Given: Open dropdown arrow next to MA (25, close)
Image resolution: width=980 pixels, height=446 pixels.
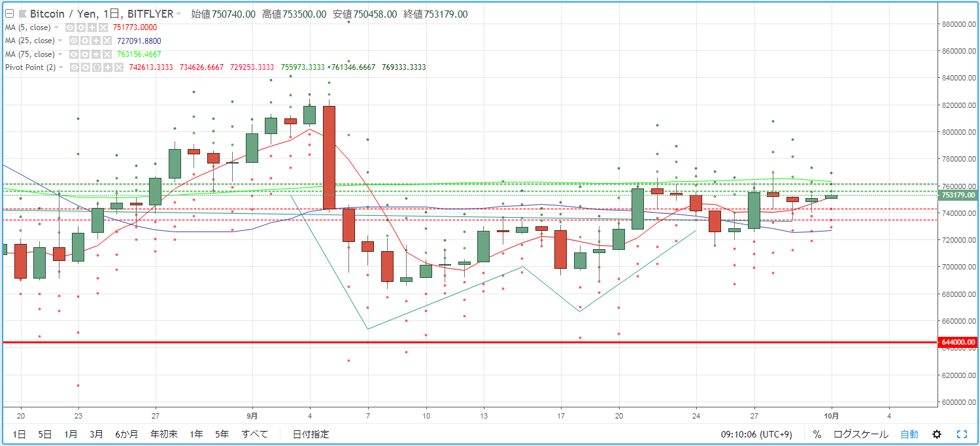Looking at the screenshot, I should pos(60,41).
